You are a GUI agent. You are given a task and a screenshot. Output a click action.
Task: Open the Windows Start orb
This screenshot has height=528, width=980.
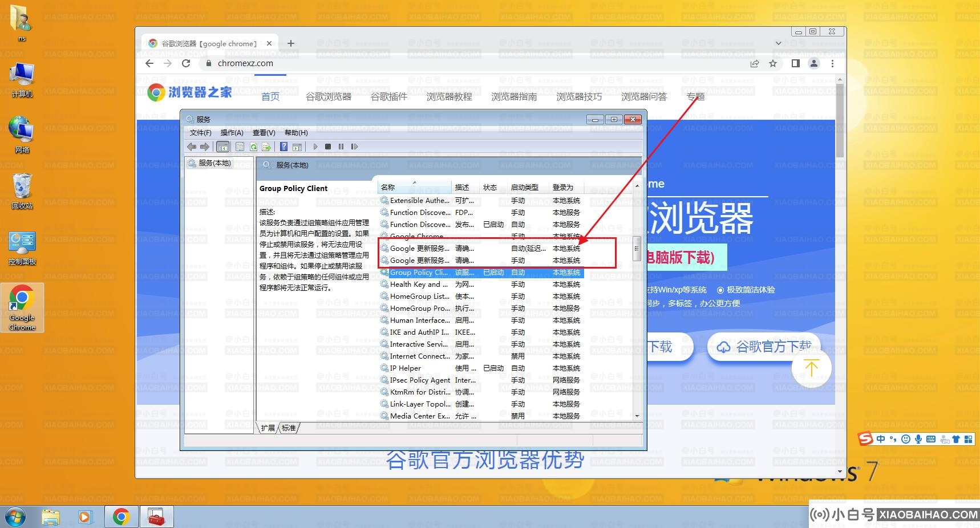click(x=15, y=517)
